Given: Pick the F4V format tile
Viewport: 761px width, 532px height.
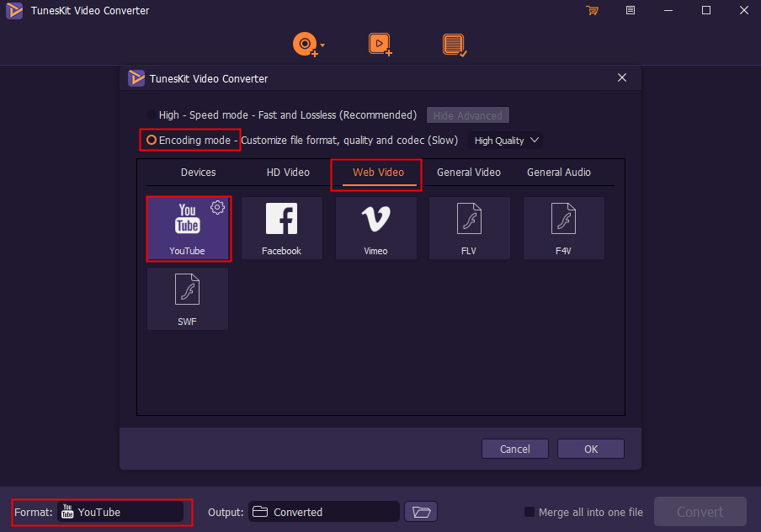Looking at the screenshot, I should [x=563, y=228].
